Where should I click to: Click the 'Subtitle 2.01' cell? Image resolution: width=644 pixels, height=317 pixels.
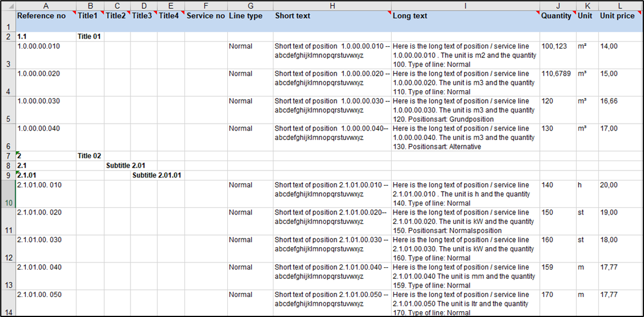coord(125,166)
